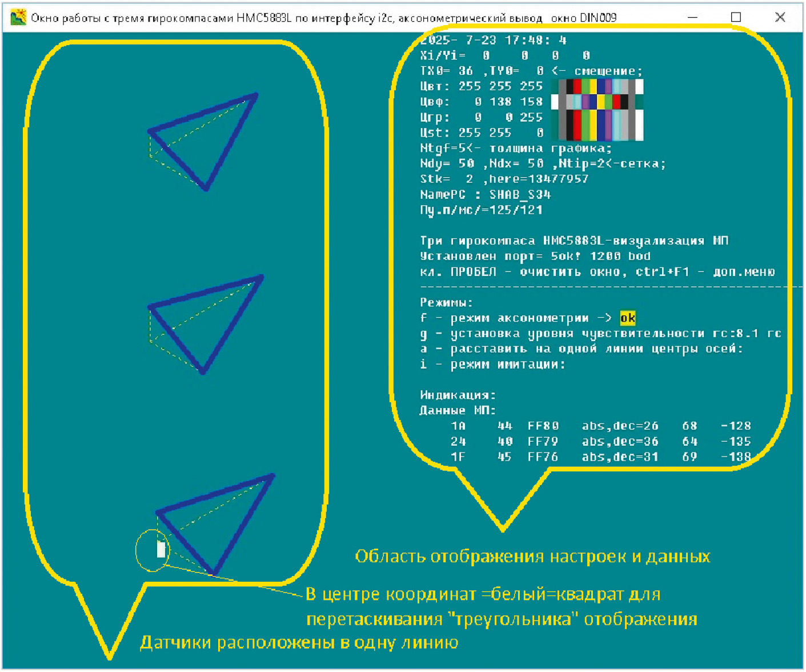
Task: Click the white drag square at coordinate center
Action: [x=161, y=550]
